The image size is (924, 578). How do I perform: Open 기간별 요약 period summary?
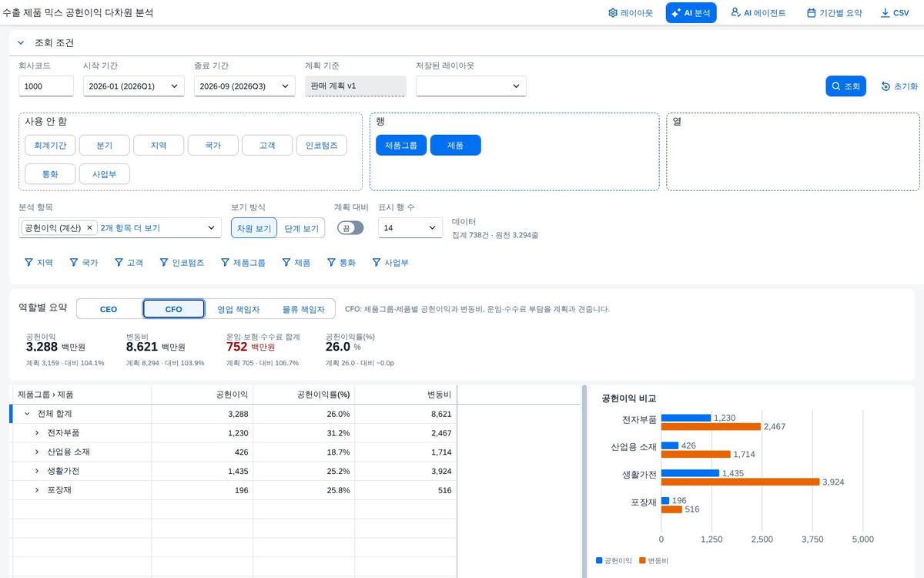835,13
